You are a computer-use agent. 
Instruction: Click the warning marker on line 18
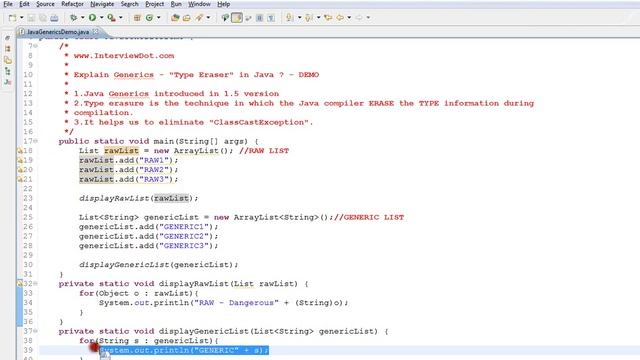tap(20, 151)
